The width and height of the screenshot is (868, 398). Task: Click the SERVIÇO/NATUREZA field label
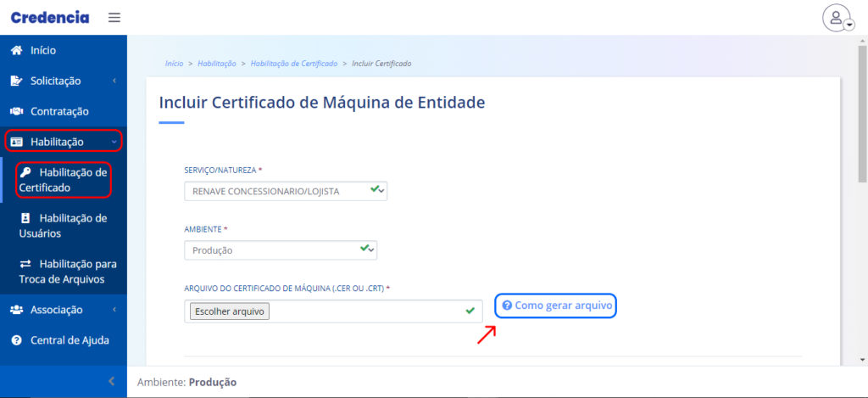[x=223, y=171]
